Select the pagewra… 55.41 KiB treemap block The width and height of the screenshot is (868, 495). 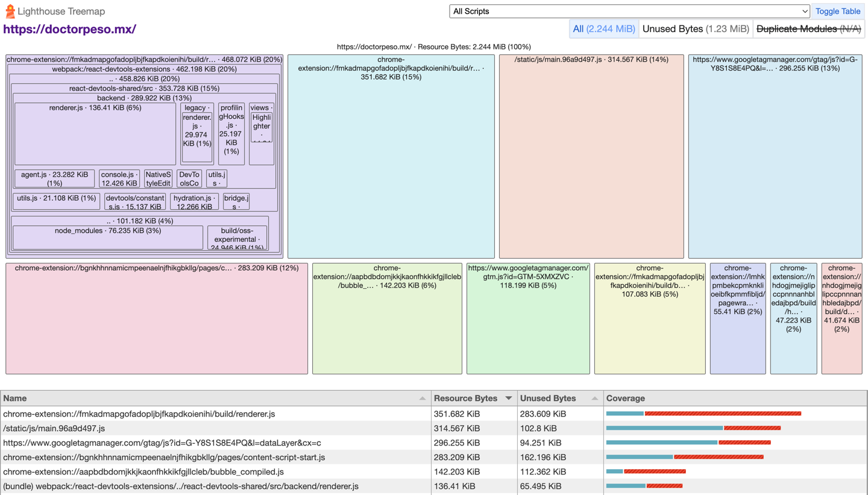pos(738,318)
